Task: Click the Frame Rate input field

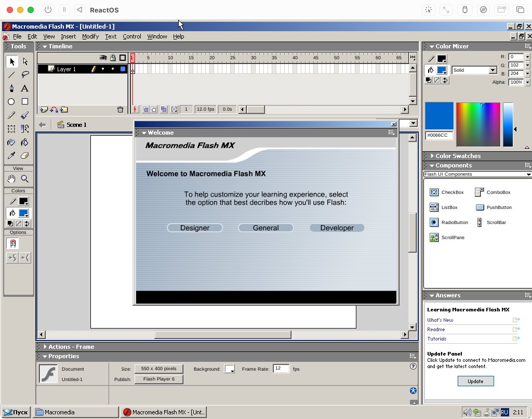Action: (281, 369)
